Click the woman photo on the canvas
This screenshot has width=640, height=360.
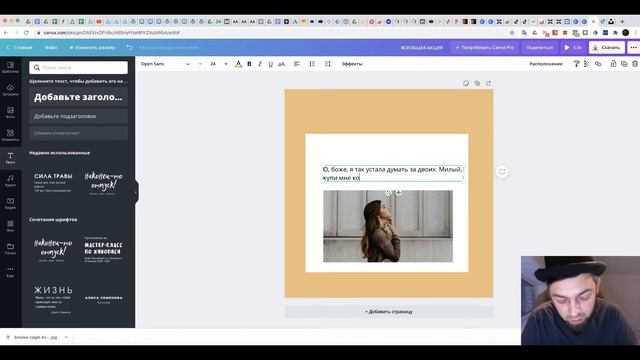click(388, 226)
